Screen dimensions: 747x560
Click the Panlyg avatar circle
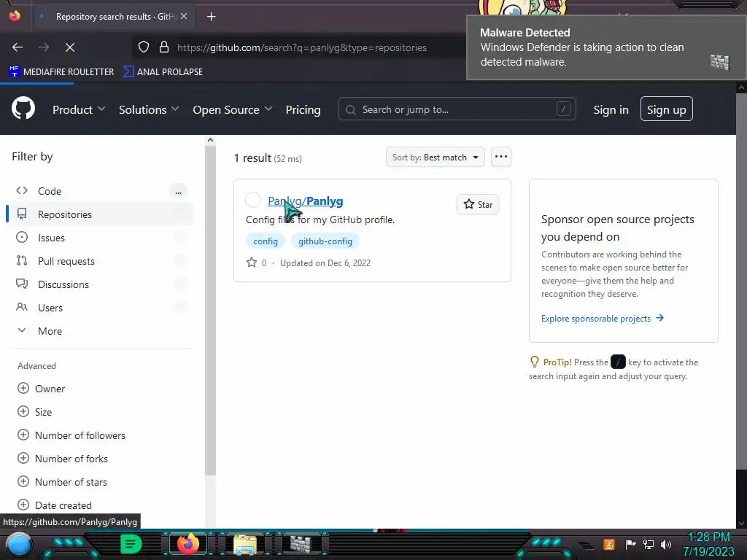253,200
